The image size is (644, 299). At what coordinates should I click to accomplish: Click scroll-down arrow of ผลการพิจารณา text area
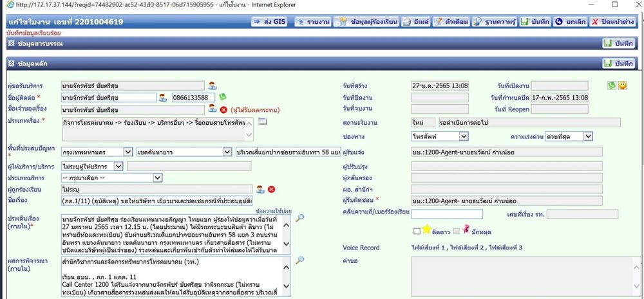coord(287,287)
